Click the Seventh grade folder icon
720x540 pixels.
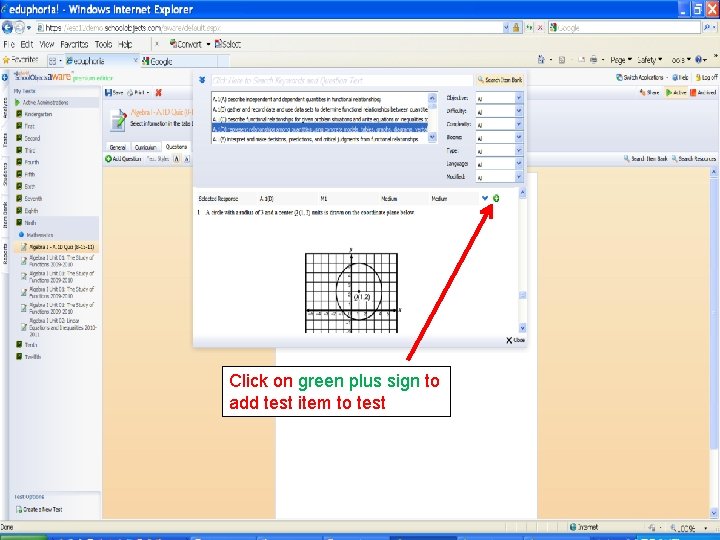click(19, 198)
